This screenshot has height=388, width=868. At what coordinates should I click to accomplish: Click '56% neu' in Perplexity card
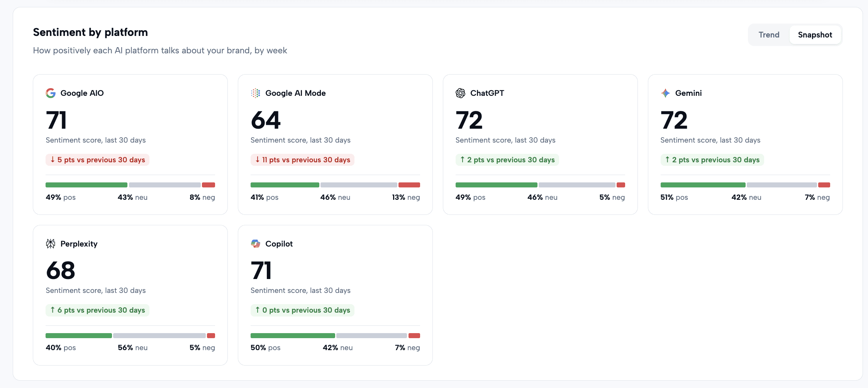pyautogui.click(x=132, y=347)
